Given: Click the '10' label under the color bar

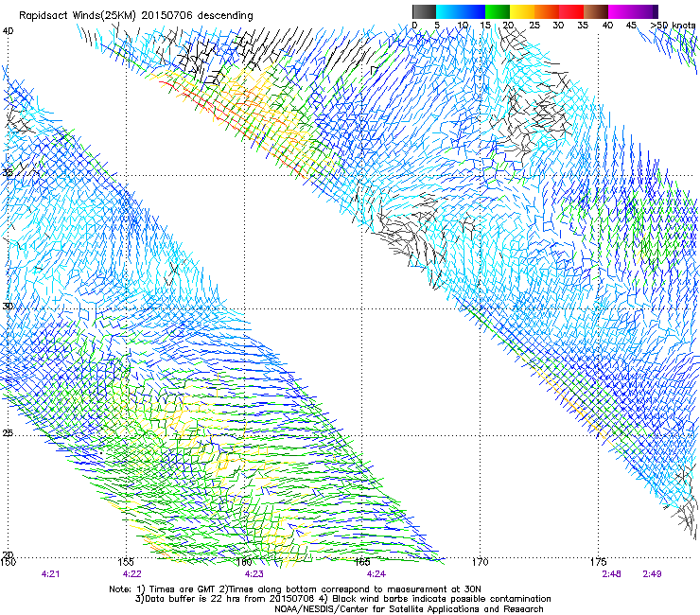Looking at the screenshot, I should click(x=463, y=25).
